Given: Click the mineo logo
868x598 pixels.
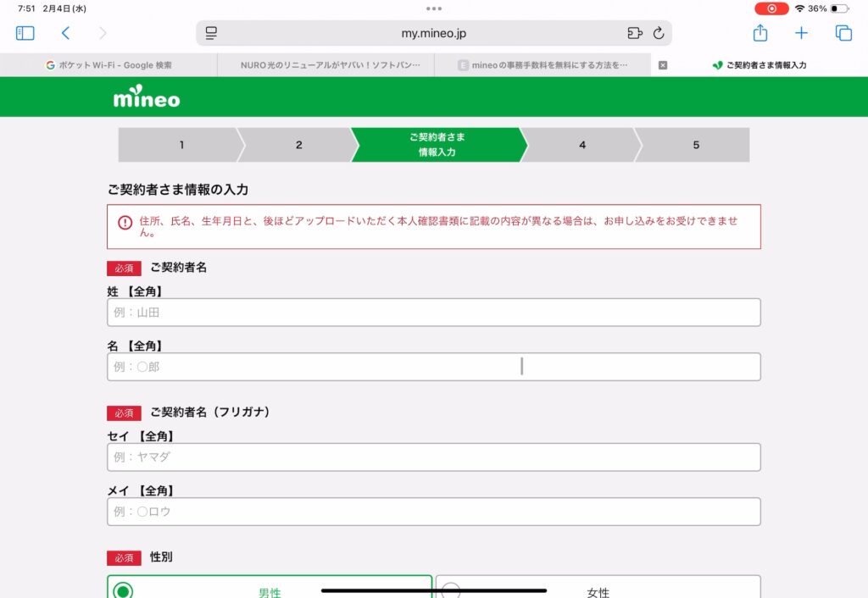Looking at the screenshot, I should click(147, 98).
